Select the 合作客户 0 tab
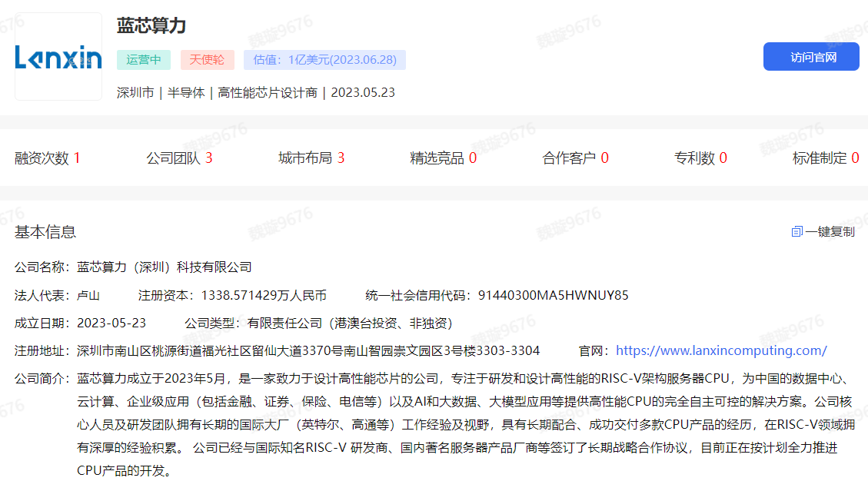Viewport: 868px width, 491px height. click(x=575, y=158)
